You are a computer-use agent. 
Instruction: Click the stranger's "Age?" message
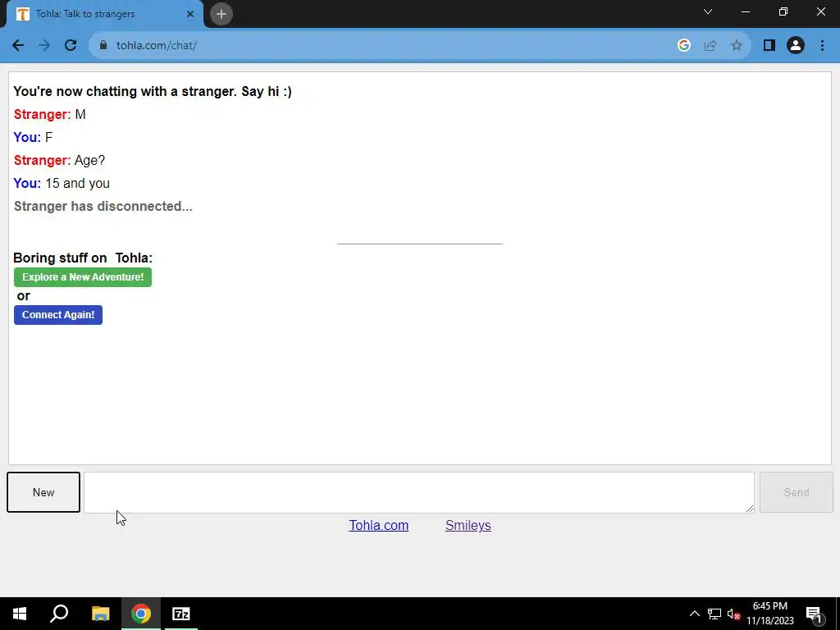coord(89,160)
